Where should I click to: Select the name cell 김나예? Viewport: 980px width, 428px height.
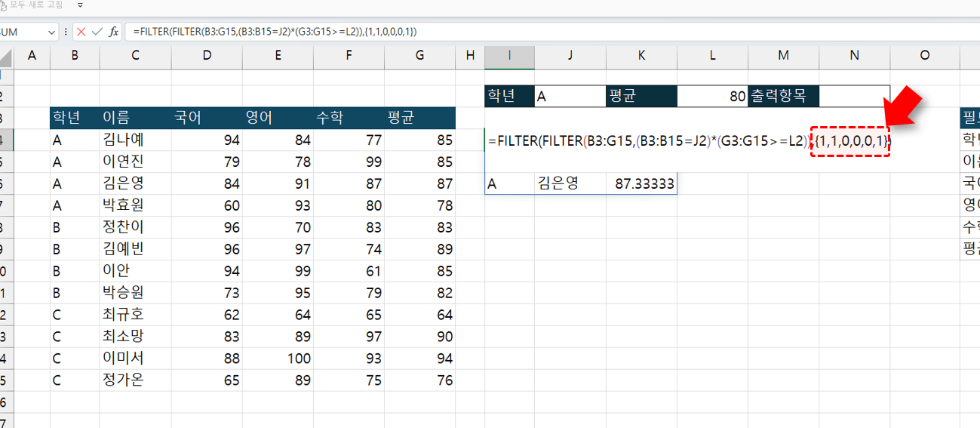pyautogui.click(x=135, y=140)
